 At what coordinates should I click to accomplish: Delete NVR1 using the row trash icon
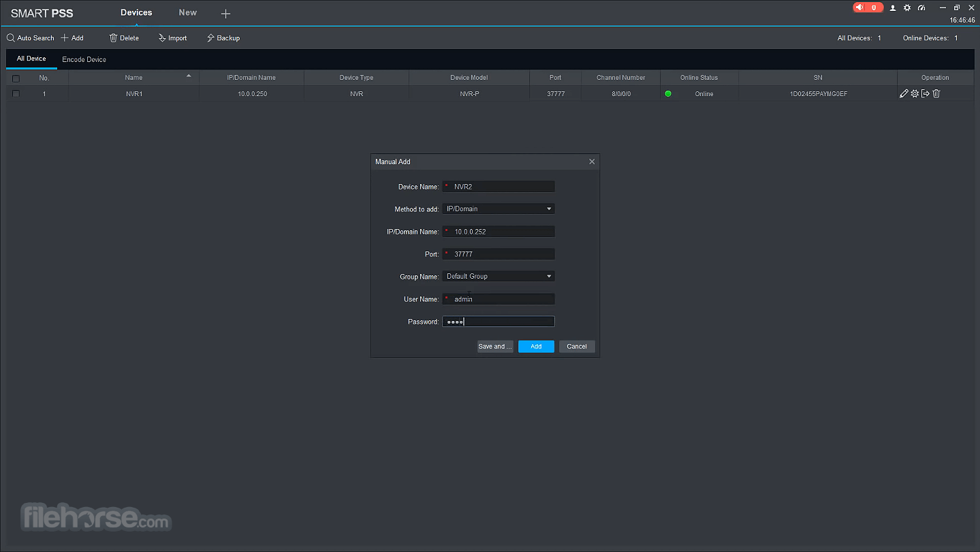pos(936,93)
